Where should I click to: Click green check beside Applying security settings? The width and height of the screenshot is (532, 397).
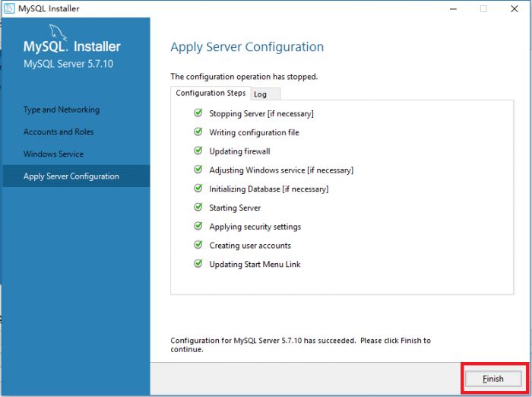coord(198,227)
